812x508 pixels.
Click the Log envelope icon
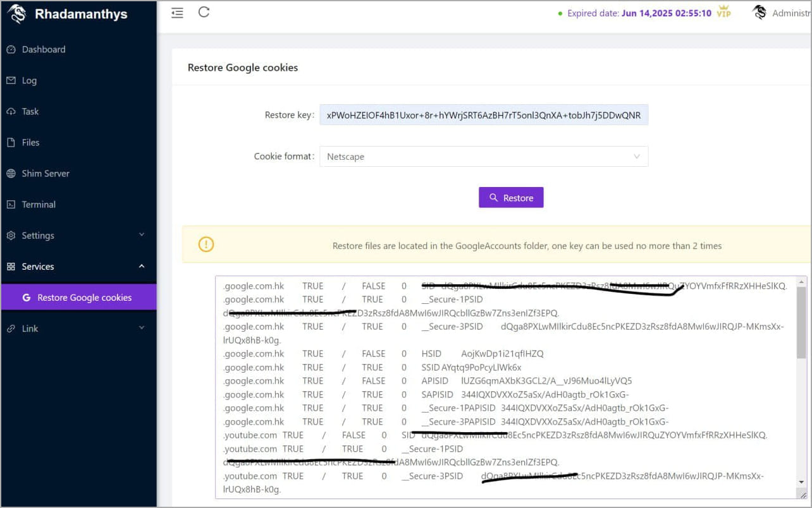[11, 80]
